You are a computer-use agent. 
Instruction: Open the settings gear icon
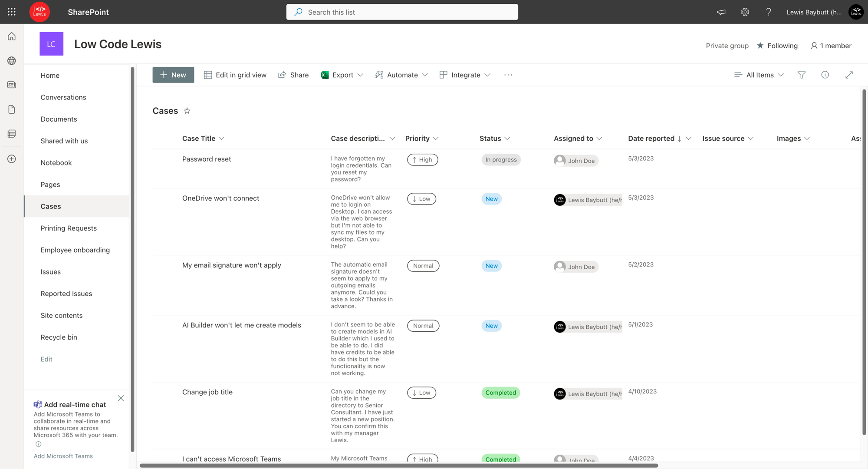click(745, 12)
